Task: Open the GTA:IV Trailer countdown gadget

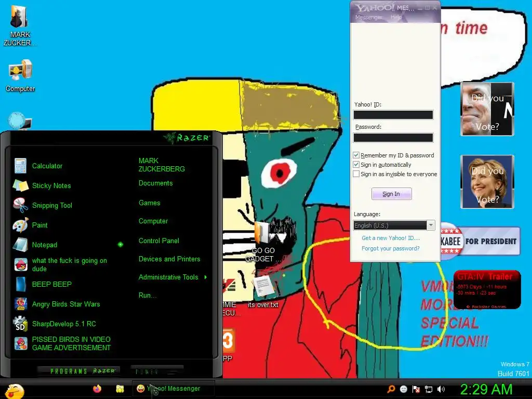Action: (487, 289)
